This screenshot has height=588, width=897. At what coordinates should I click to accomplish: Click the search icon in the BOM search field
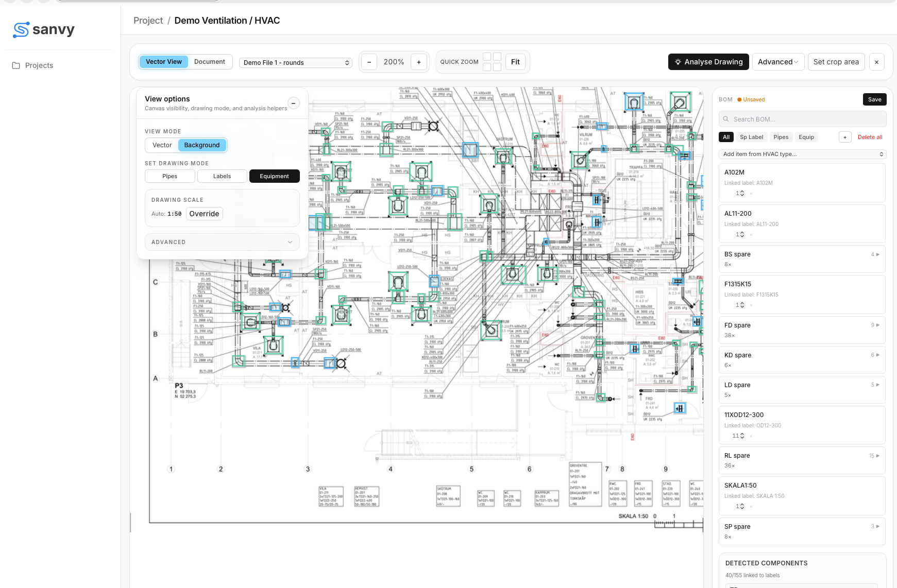726,119
